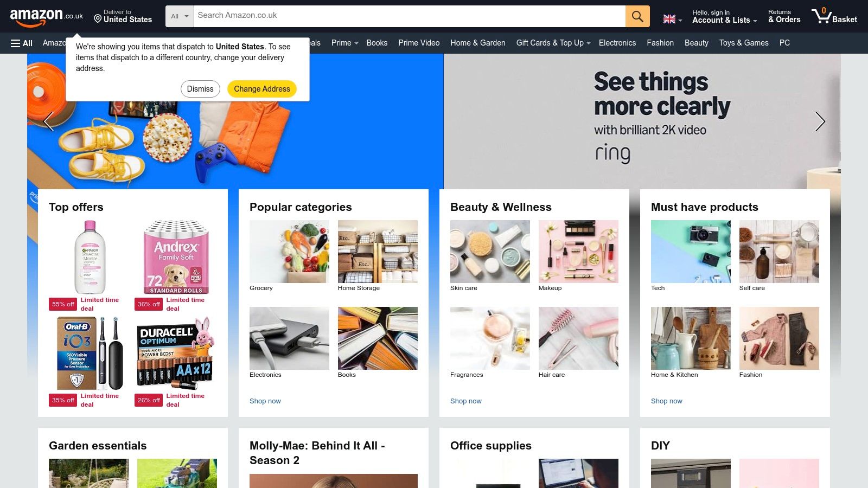Image resolution: width=868 pixels, height=488 pixels.
Task: Open the All hamburger menu
Action: [x=22, y=43]
